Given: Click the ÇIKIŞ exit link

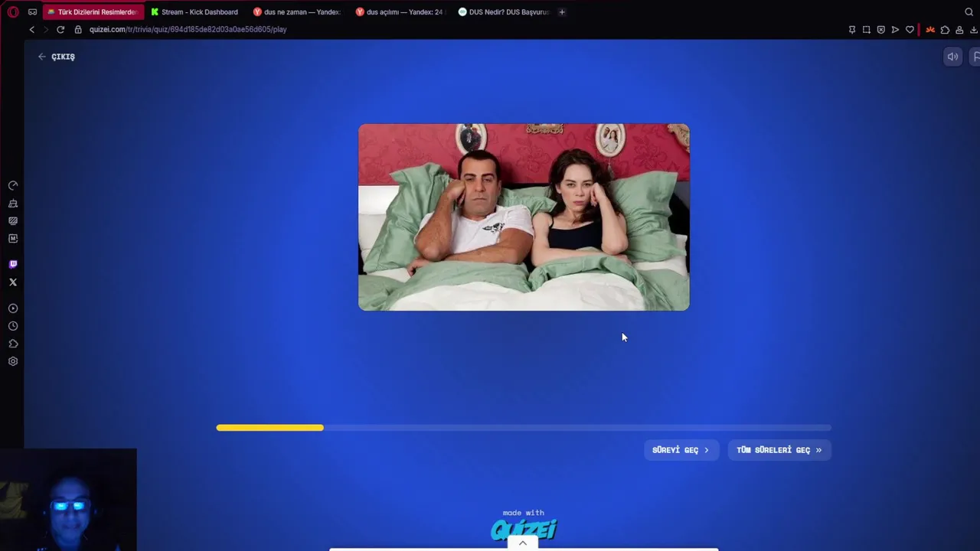Looking at the screenshot, I should click(57, 57).
